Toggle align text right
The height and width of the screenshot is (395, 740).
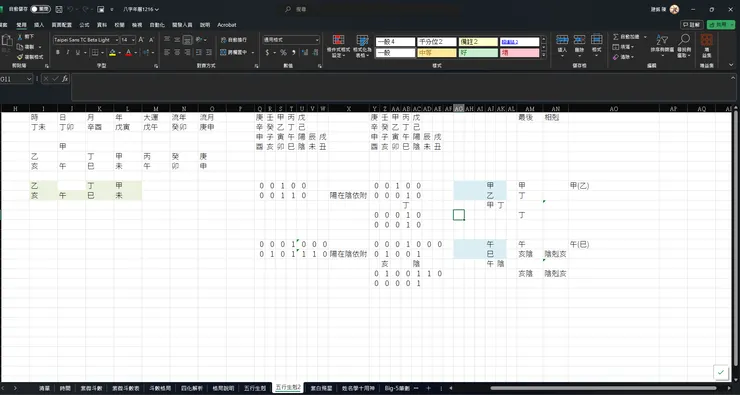click(x=187, y=52)
